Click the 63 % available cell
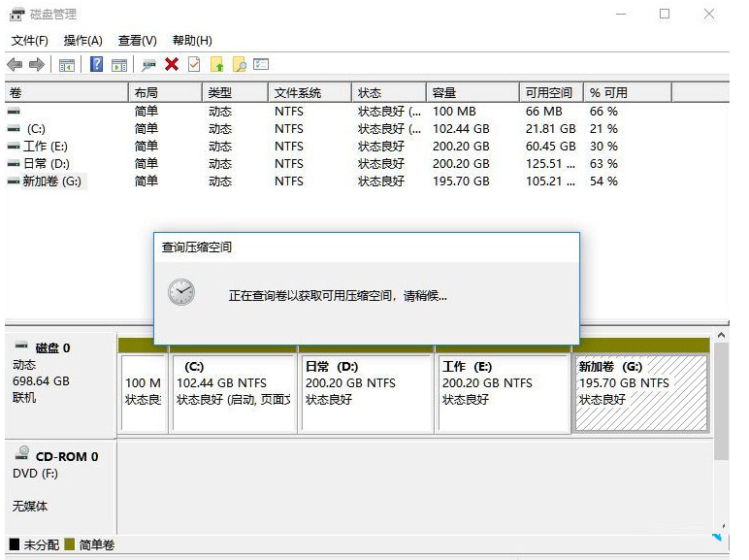749x560 pixels. click(x=603, y=164)
